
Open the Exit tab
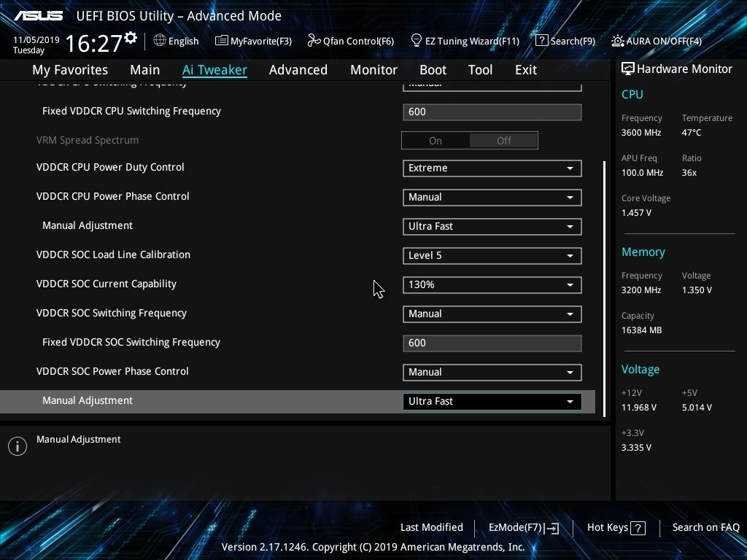coord(526,70)
